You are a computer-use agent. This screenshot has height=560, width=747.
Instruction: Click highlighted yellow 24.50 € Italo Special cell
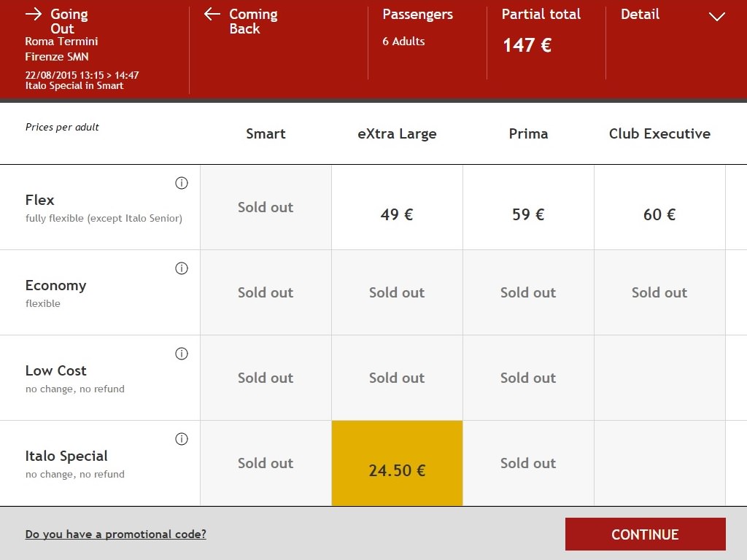pos(397,464)
